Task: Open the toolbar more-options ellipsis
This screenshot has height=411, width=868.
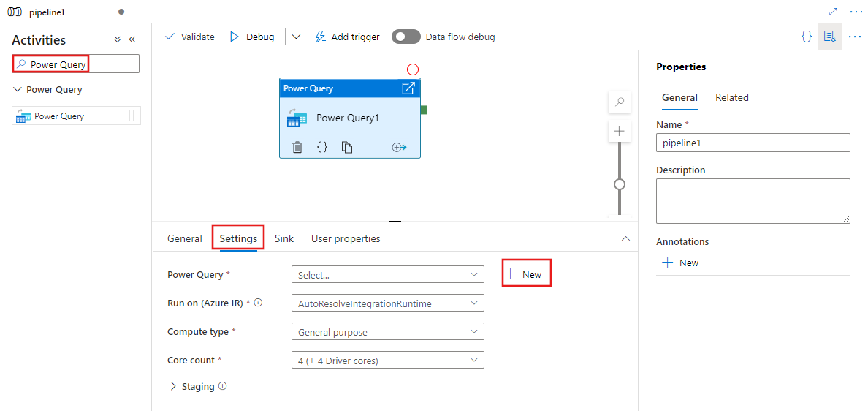Action: [854, 37]
